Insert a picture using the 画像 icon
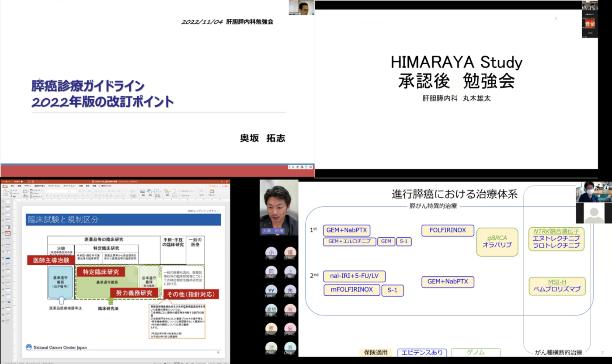Screen dimensions: 612x364 pyautogui.click(x=143, y=192)
